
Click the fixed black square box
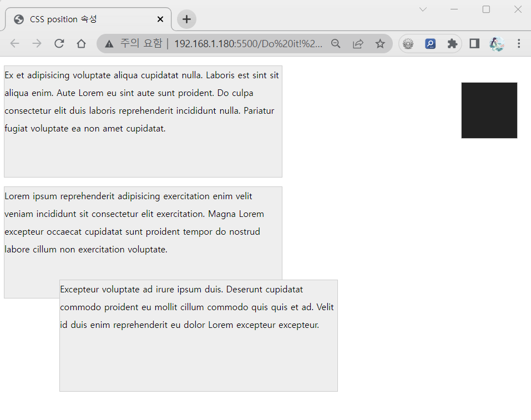point(489,110)
